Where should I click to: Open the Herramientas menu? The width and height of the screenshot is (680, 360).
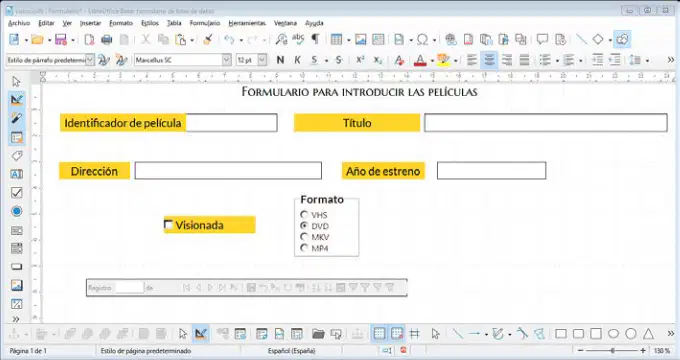[x=247, y=23]
